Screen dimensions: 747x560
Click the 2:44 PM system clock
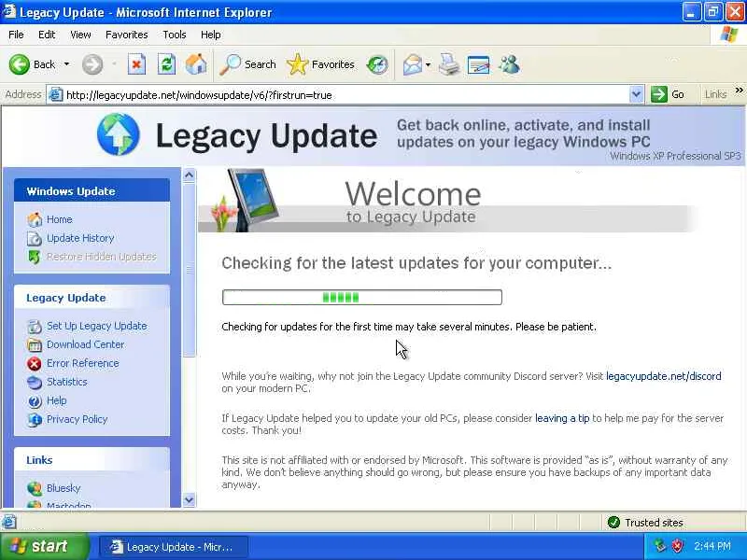pos(712,546)
